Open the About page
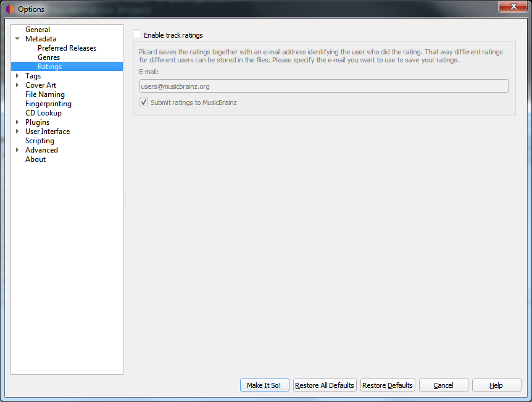Viewport: 532px width, 402px height. pos(35,159)
